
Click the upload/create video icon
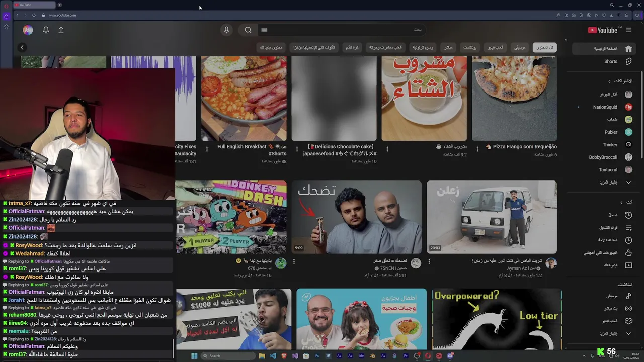click(61, 30)
